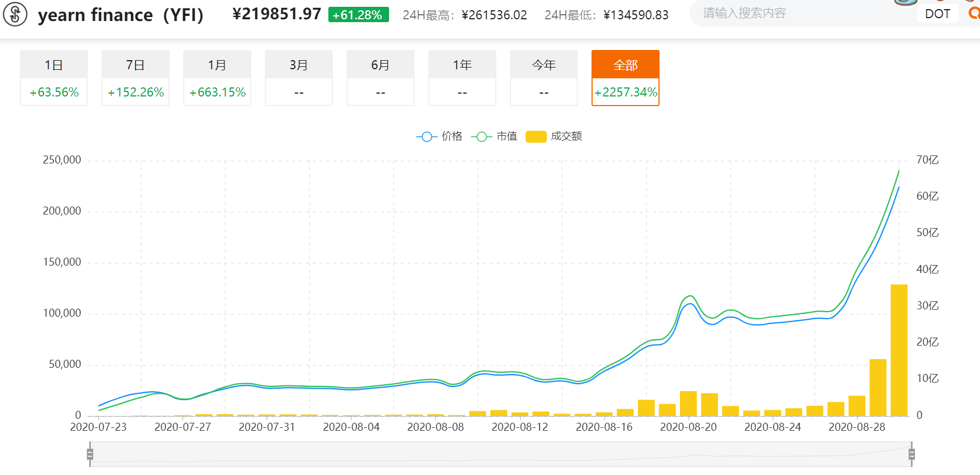The width and height of the screenshot is (980, 475).
Task: Click the right handle of the range slider
Action: coord(911,454)
